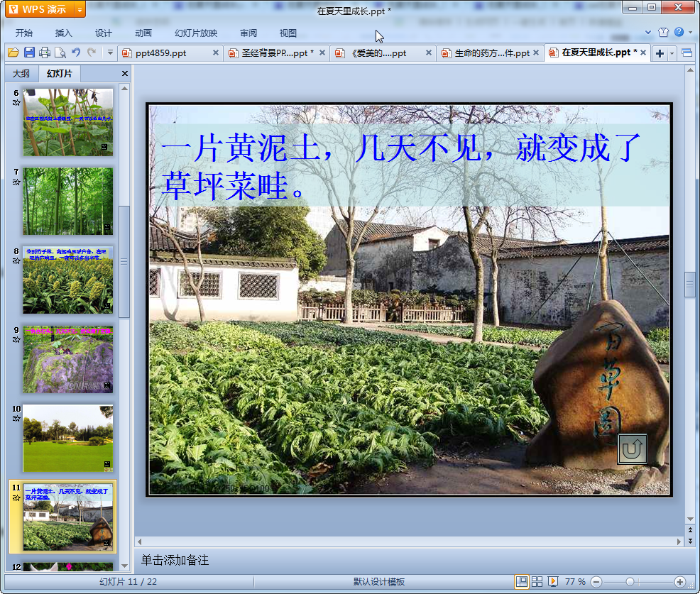
Task: Click the 默认设计模板 status bar text
Action: point(379,581)
